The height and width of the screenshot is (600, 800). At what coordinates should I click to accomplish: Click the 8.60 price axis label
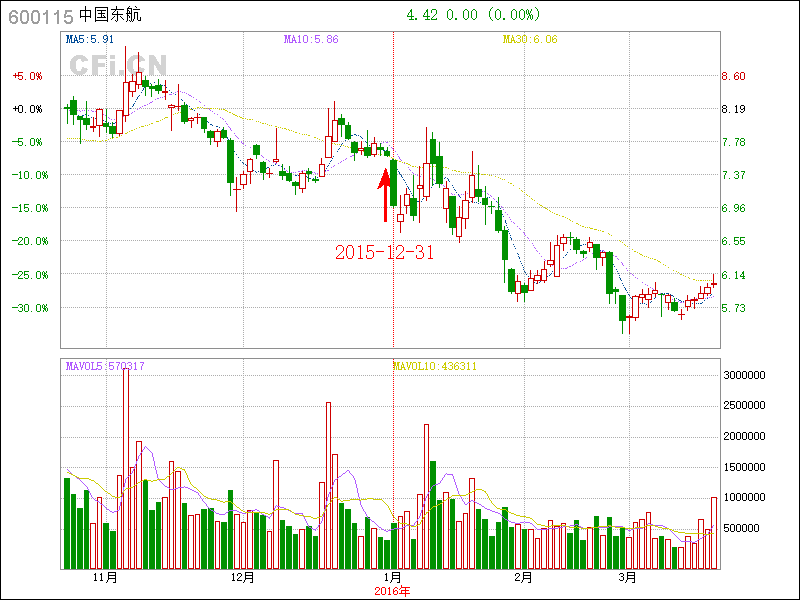pos(734,76)
